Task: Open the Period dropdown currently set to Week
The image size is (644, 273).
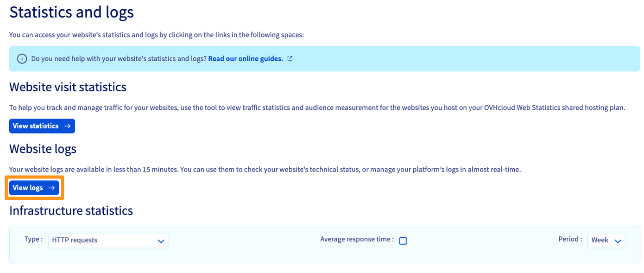Action: 606,240
